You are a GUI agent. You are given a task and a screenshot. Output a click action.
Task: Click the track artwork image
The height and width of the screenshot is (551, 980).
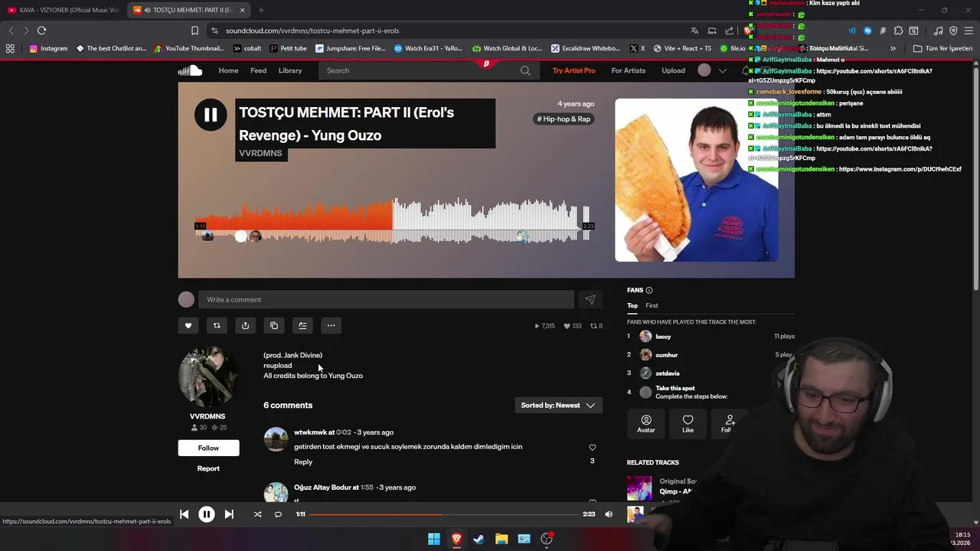coord(696,180)
